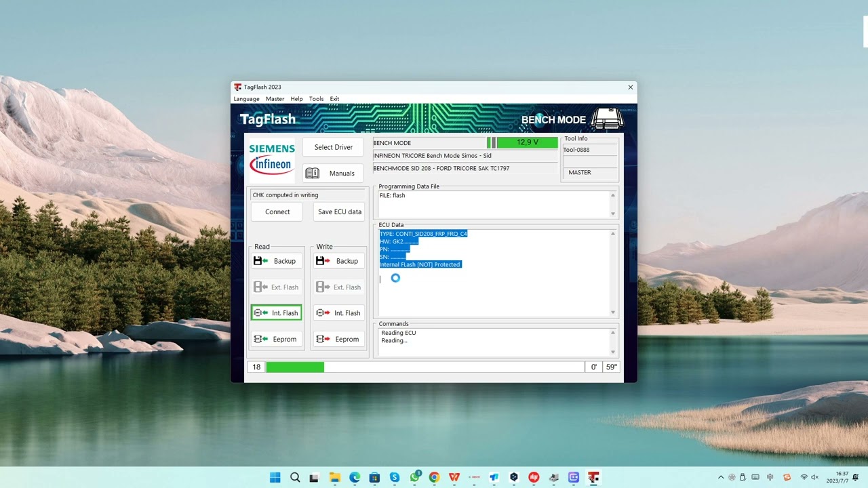The image size is (868, 488).
Task: Click the Read Backup button
Action: (275, 261)
